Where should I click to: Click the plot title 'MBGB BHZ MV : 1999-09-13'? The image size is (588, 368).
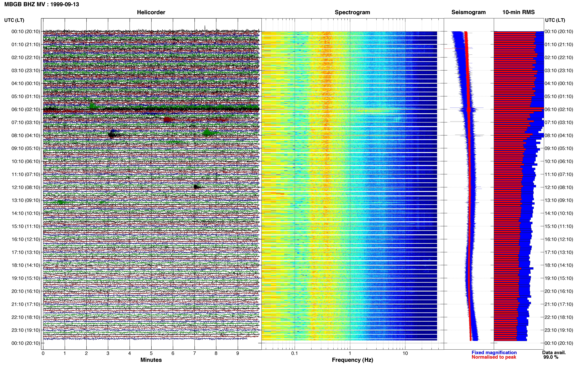(x=42, y=4)
